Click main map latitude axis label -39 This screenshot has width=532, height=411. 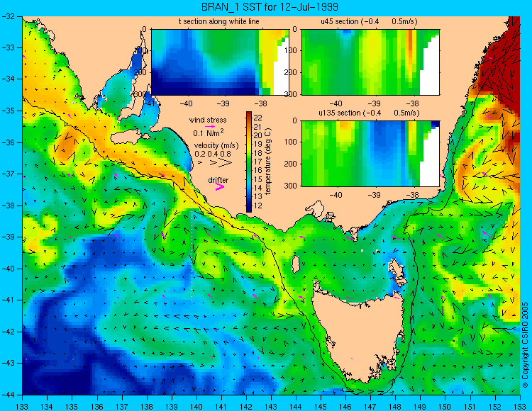coord(8,237)
